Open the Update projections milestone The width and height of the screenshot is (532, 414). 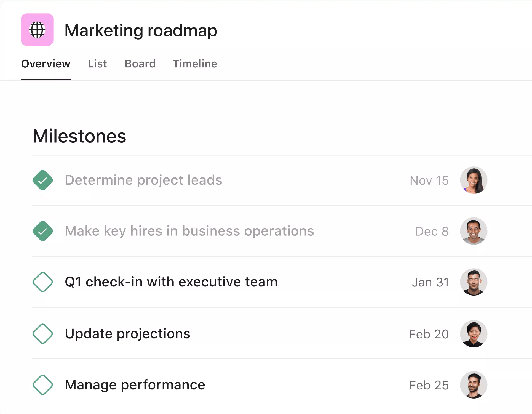[127, 334]
